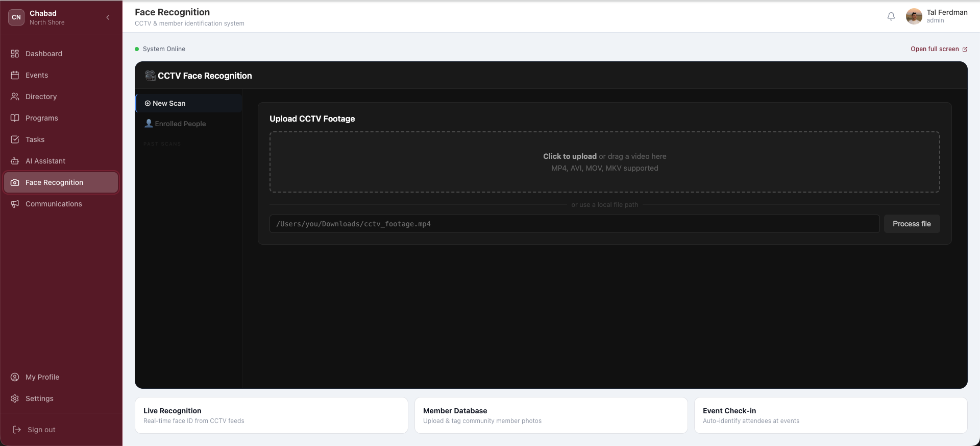This screenshot has height=446, width=980.
Task: Click the Sign out arrow icon
Action: (17, 430)
